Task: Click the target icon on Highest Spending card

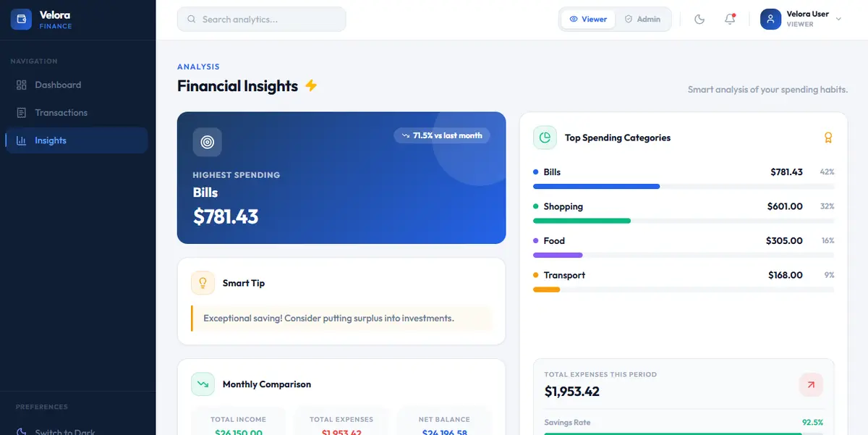Action: tap(208, 143)
